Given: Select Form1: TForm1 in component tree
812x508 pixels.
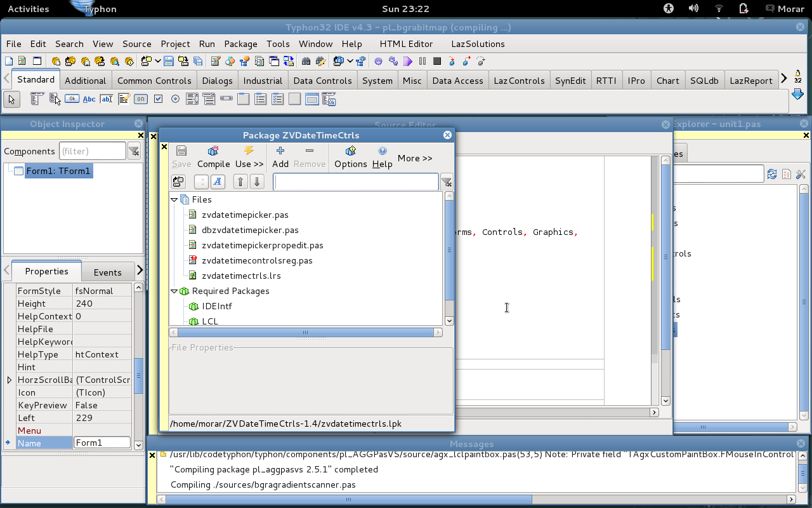Looking at the screenshot, I should pos(59,171).
